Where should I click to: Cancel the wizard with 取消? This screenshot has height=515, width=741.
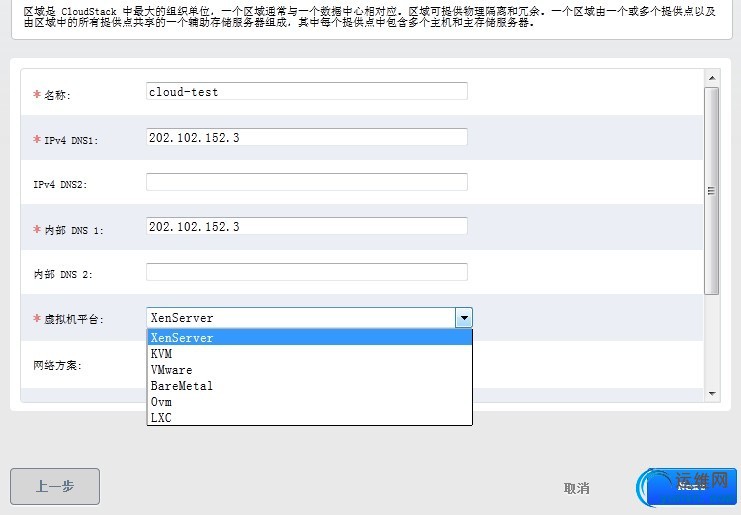pos(577,488)
